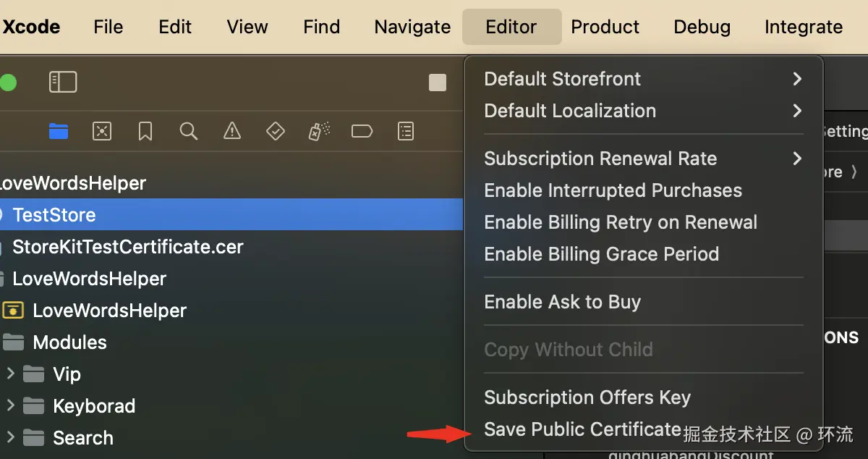
Task: Click the Keyborad folder icon
Action: coord(34,406)
